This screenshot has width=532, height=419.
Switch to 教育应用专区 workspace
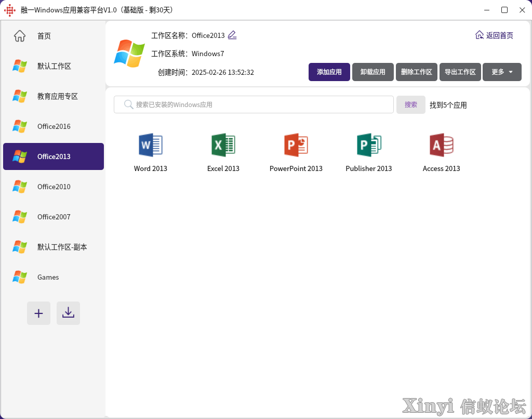[54, 96]
